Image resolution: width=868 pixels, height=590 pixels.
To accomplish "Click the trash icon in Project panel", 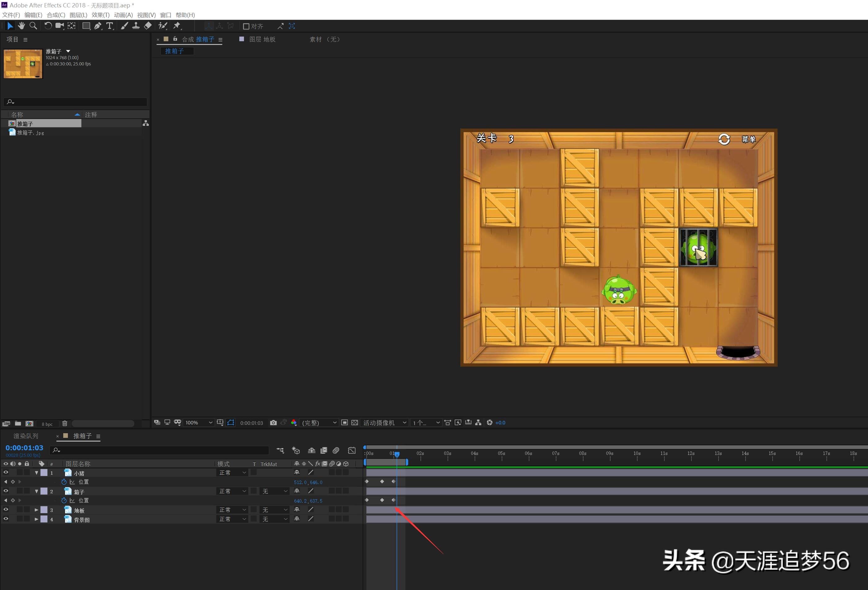I will 64,424.
